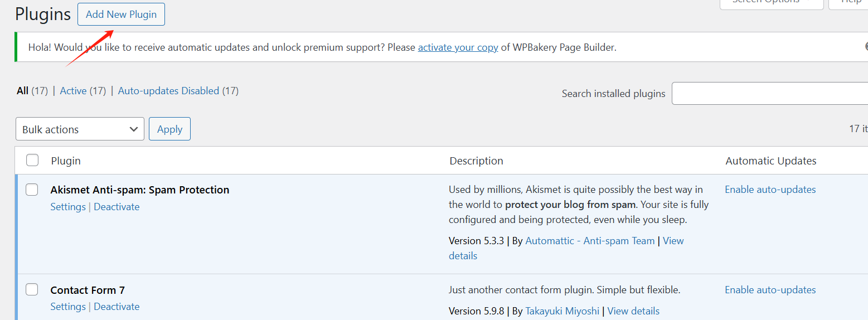Filter plugins by Active status

tap(73, 91)
